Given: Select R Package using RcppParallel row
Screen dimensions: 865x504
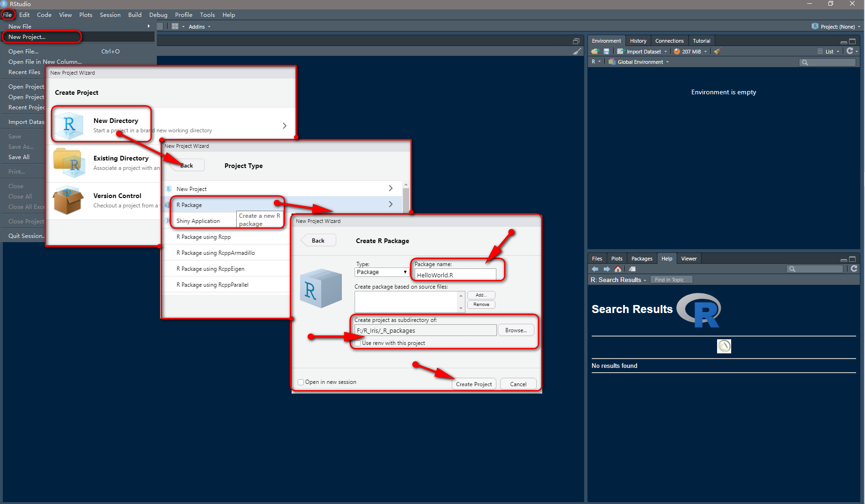Looking at the screenshot, I should 226,285.
